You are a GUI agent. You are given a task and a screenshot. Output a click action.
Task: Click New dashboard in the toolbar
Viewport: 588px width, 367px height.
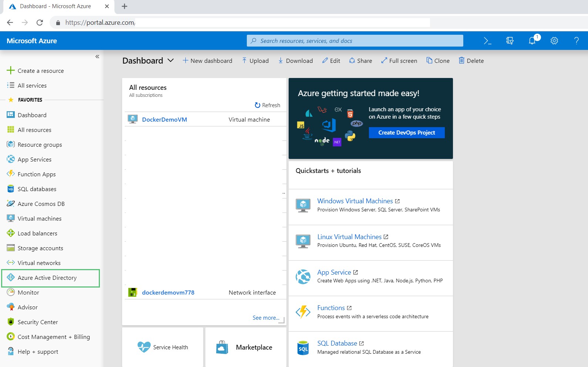pos(207,61)
